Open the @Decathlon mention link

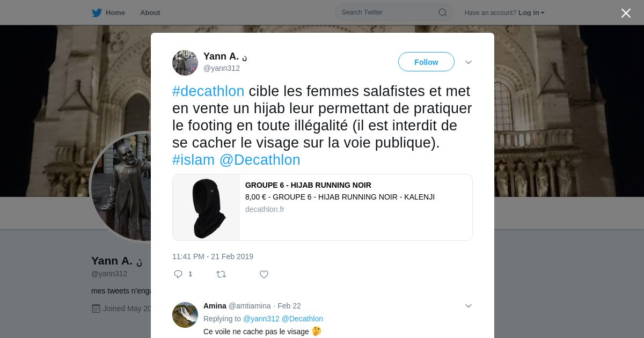260,160
